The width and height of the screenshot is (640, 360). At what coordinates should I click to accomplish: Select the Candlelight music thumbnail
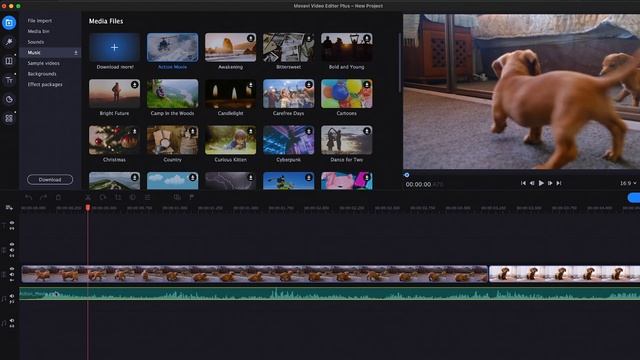230,94
